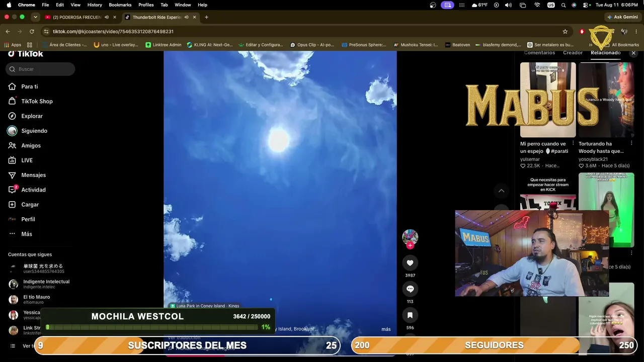Open macOS volume control in menu bar
The height and width of the screenshot is (362, 644).
coord(508,5)
